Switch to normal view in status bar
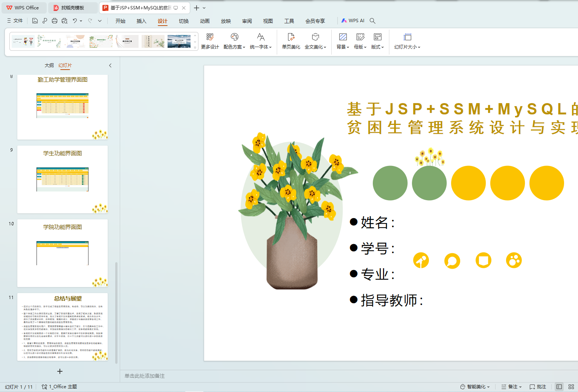The image size is (578, 392). 559,387
